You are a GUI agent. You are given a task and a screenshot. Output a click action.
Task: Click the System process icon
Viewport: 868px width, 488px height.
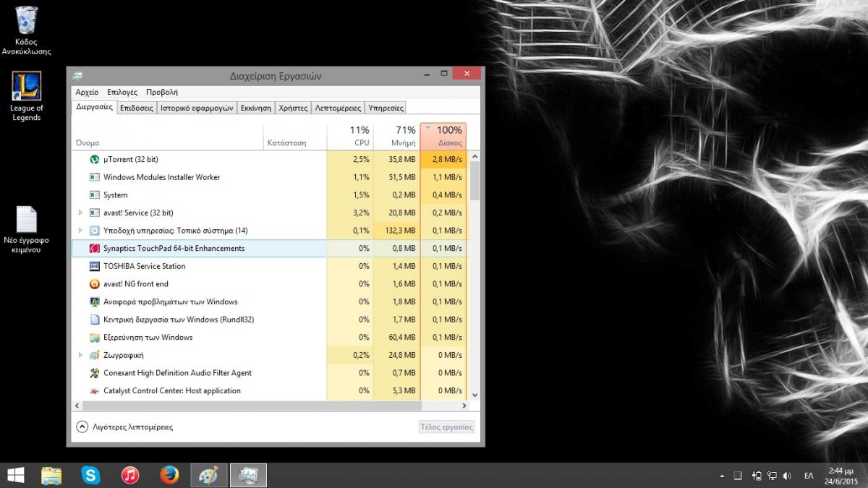[94, 195]
